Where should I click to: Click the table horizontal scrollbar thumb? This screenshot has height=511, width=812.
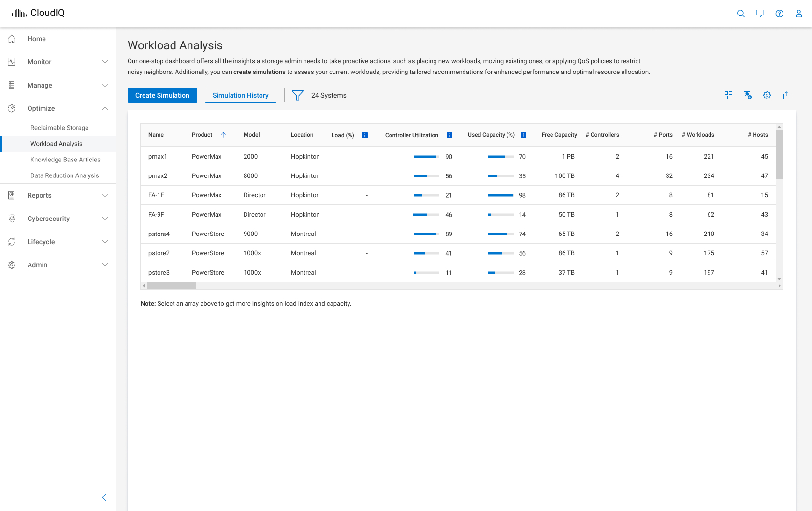click(x=171, y=286)
